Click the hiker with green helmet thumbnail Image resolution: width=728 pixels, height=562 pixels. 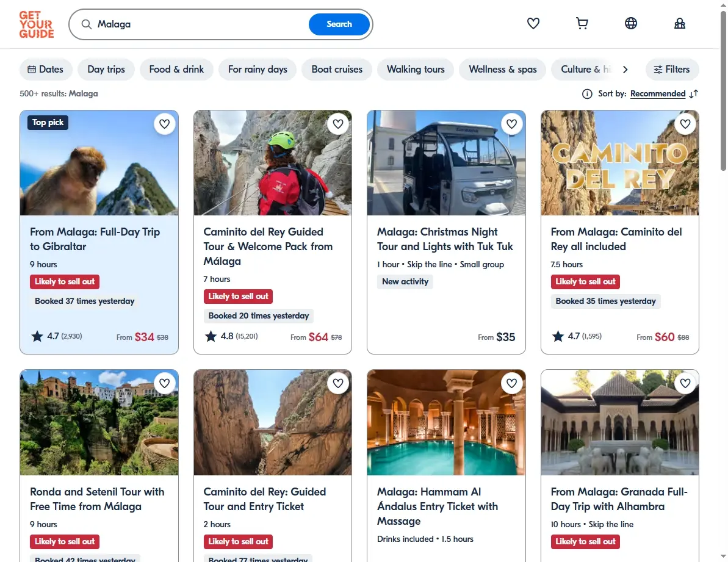[x=273, y=163]
